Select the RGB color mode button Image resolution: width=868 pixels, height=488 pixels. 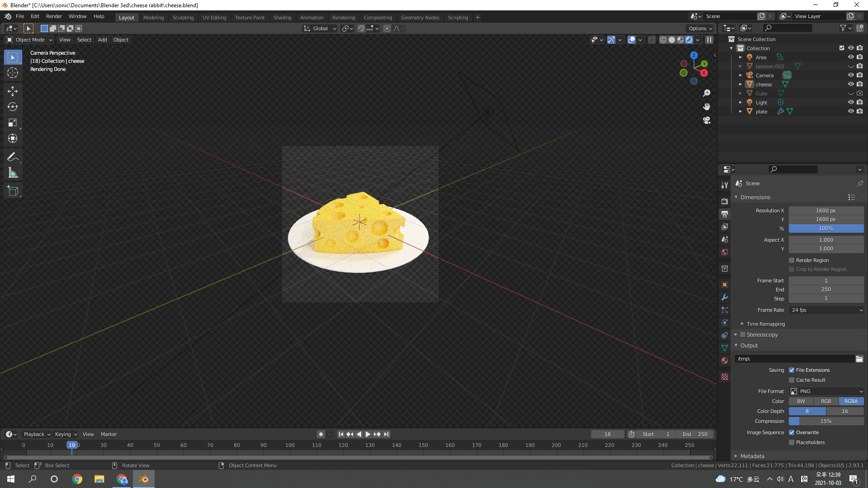(x=826, y=401)
